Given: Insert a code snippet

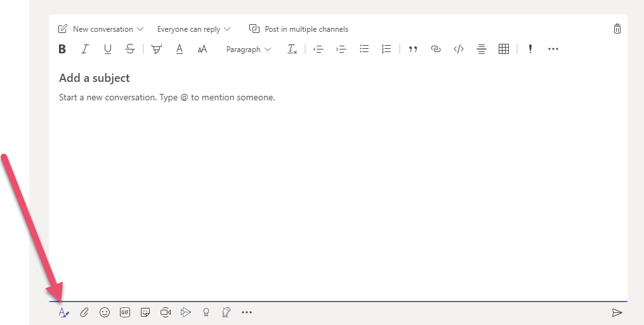Looking at the screenshot, I should [x=459, y=49].
